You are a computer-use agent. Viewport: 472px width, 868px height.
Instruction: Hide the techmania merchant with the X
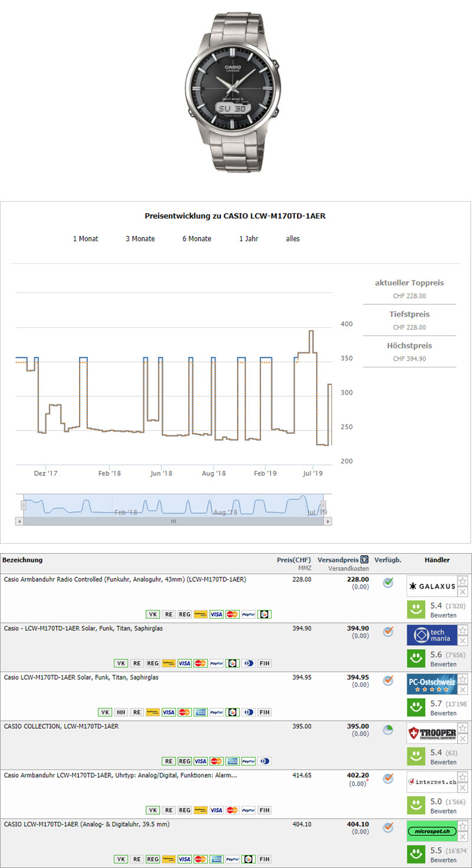[463, 641]
